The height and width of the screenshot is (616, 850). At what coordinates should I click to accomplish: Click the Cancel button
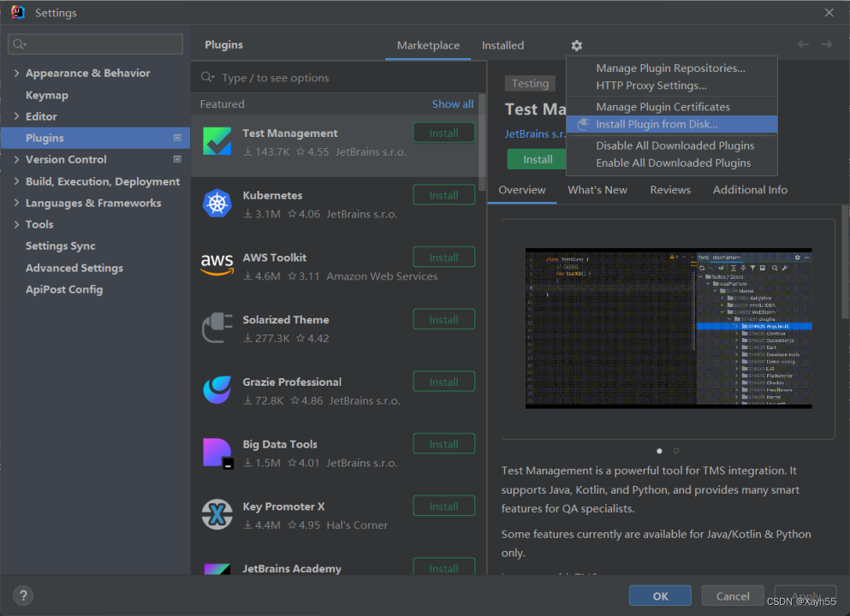click(x=733, y=596)
